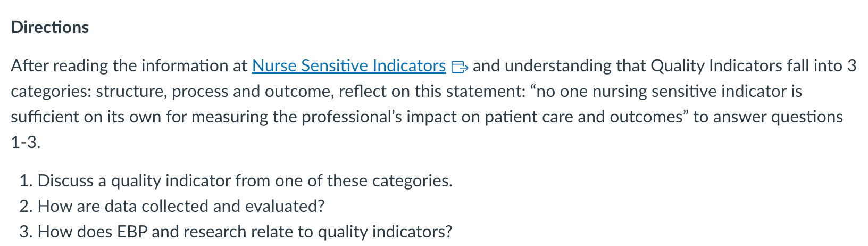Click the '1-3.' text ending the paragraph
The image size is (868, 246).
[x=26, y=142]
